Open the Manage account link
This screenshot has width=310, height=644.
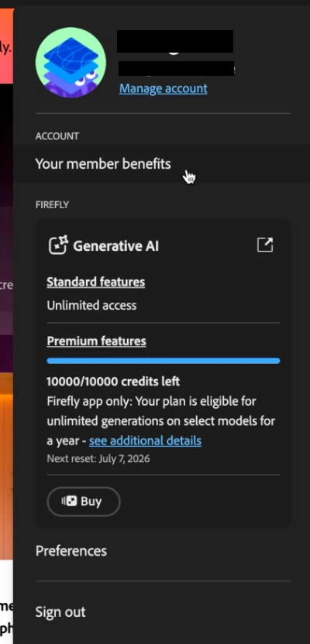click(164, 88)
